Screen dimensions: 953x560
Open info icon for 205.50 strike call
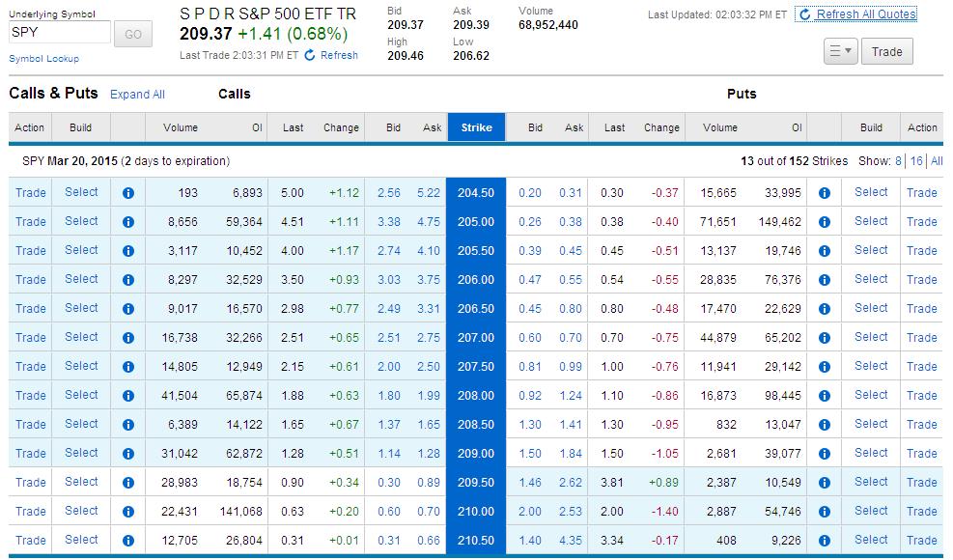pyautogui.click(x=128, y=251)
